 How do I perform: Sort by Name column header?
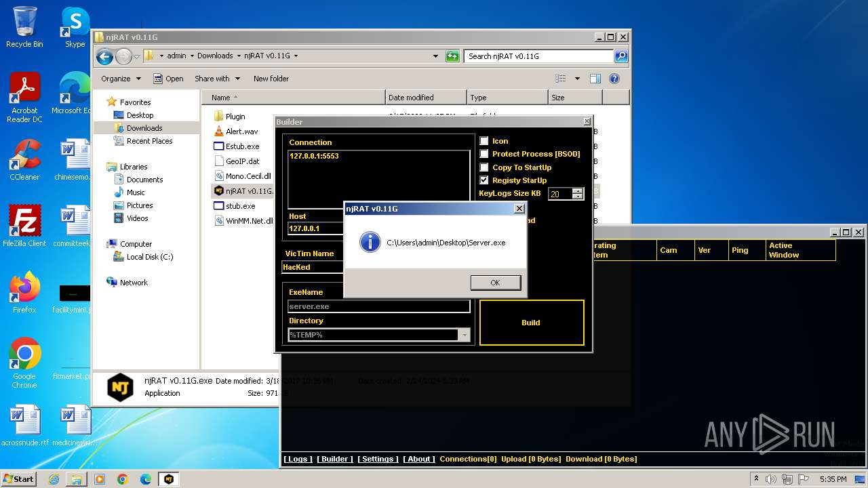pos(293,98)
